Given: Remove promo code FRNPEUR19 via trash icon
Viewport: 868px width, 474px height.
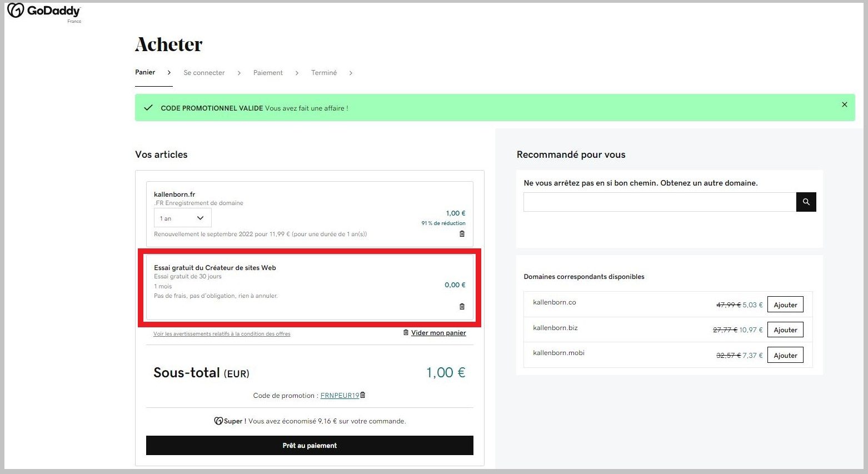Looking at the screenshot, I should [x=363, y=395].
